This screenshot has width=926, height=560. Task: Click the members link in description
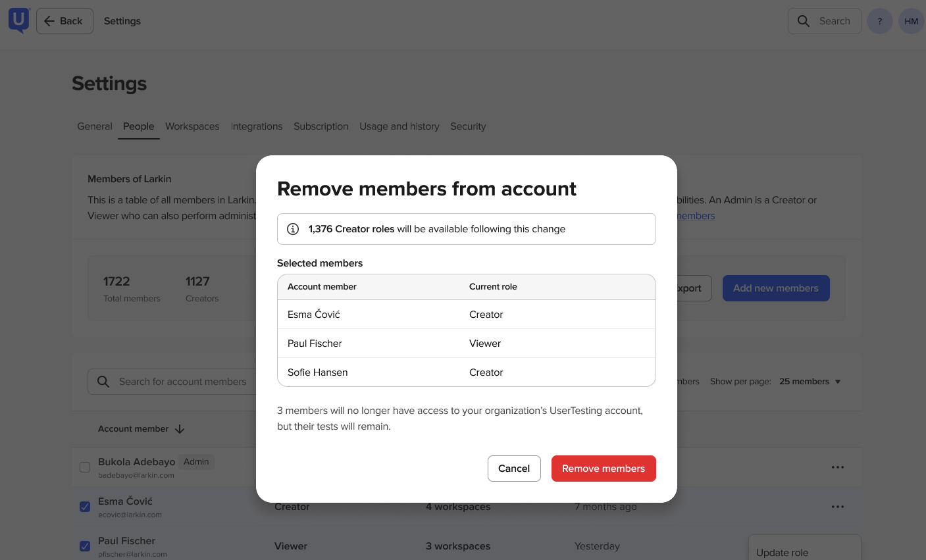(696, 216)
